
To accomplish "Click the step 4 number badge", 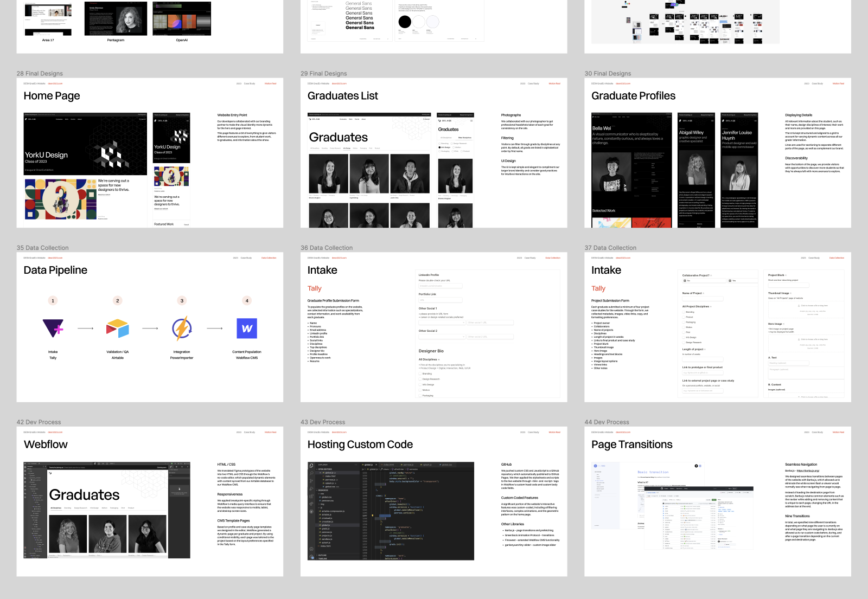I will point(247,301).
